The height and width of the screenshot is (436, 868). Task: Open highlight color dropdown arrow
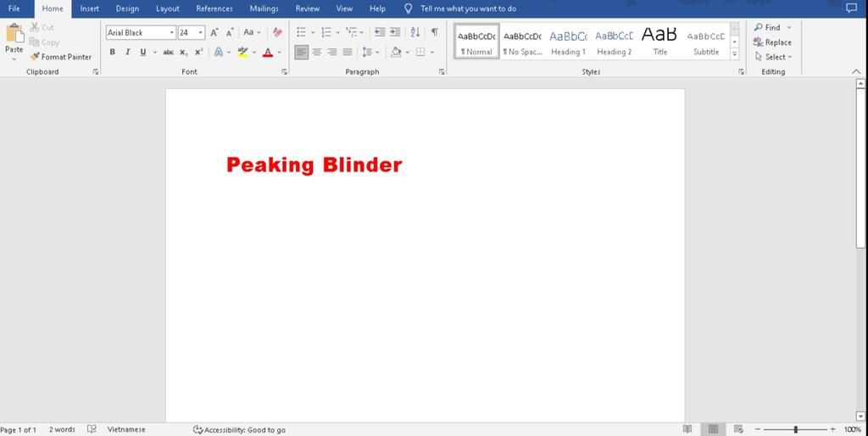(x=254, y=52)
